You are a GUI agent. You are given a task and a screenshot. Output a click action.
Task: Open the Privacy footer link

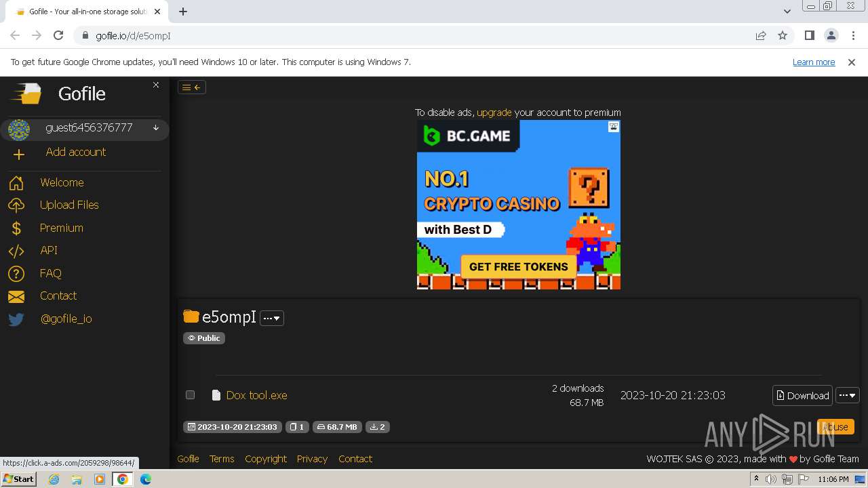click(312, 459)
